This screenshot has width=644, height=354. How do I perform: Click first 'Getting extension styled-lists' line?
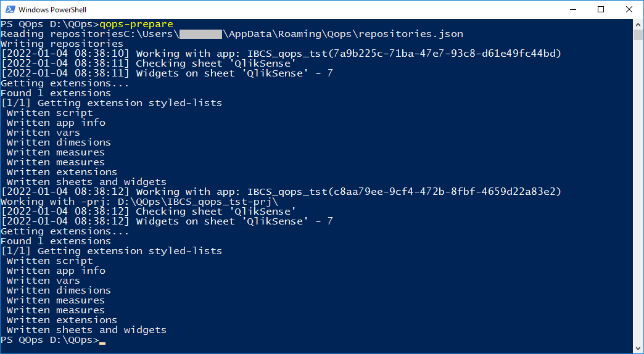111,103
